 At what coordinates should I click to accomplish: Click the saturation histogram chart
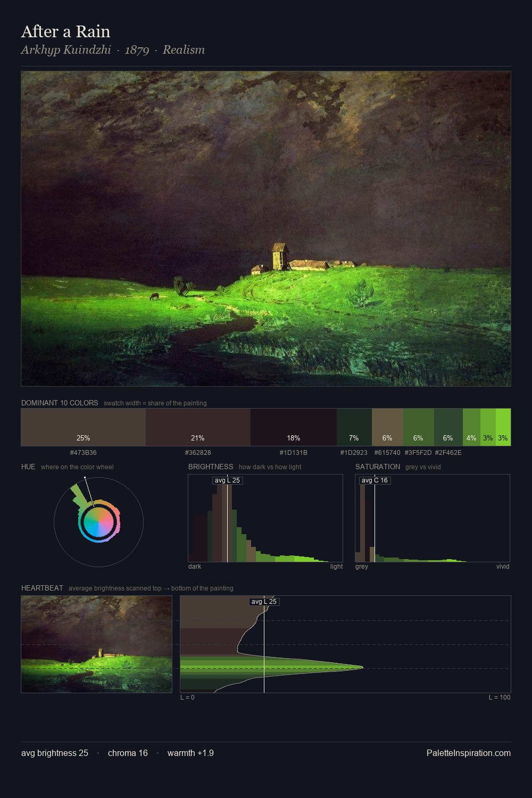pyautogui.click(x=433, y=518)
